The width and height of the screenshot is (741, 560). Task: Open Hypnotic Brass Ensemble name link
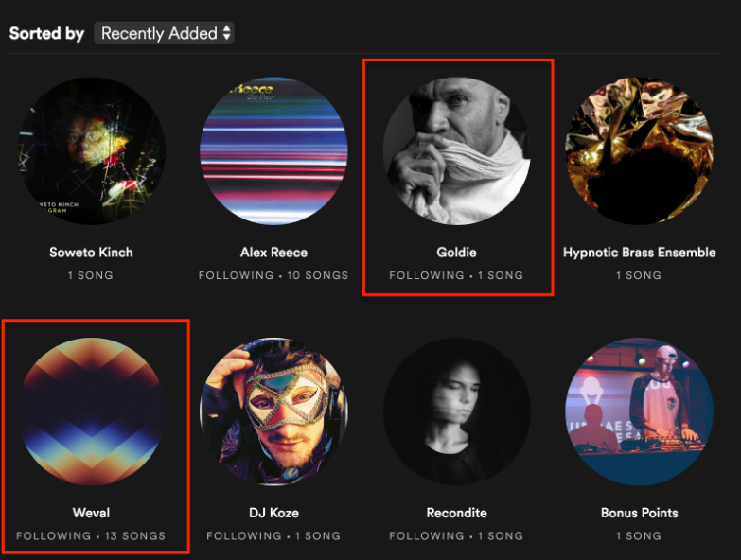[x=639, y=253]
